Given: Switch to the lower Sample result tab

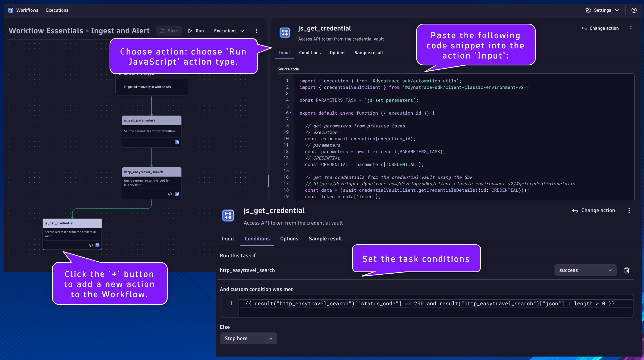Looking at the screenshot, I should point(325,238).
